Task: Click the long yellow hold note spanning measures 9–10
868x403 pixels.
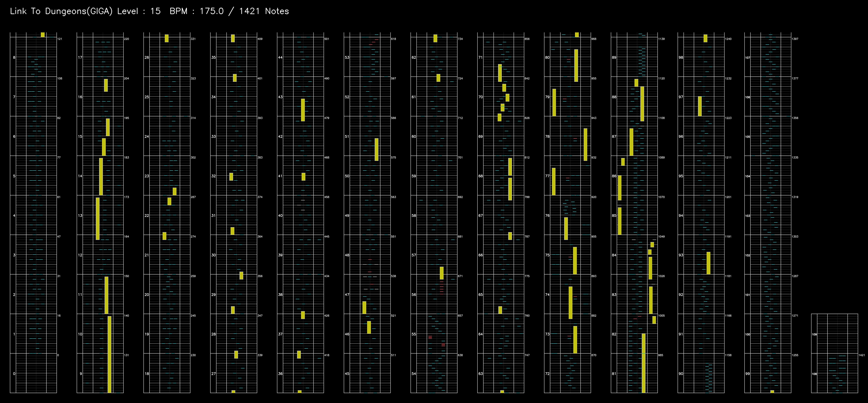Action: (x=110, y=354)
